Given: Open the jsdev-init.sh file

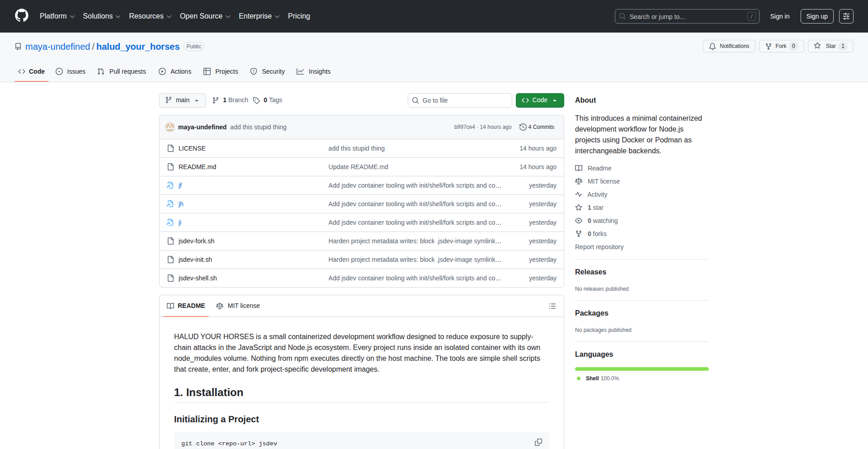Looking at the screenshot, I should pyautogui.click(x=195, y=260).
